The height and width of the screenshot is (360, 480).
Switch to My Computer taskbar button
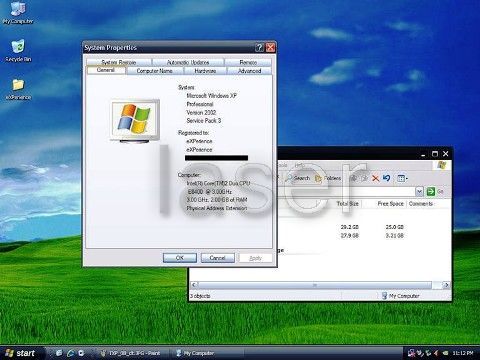(207, 353)
